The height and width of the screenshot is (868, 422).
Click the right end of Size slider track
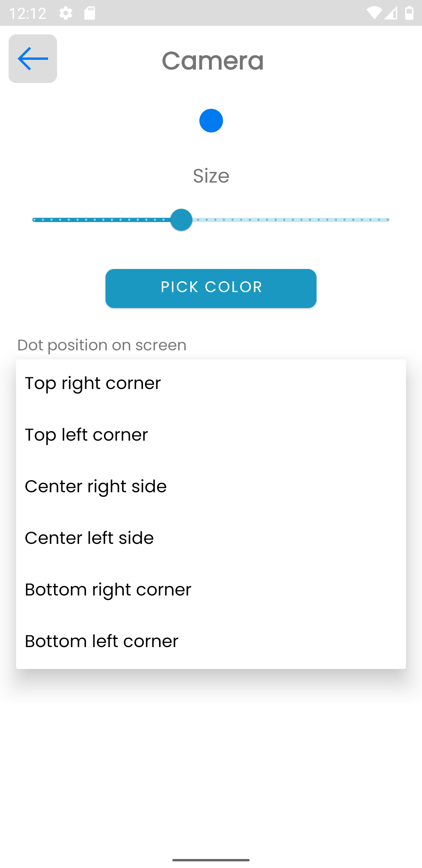[387, 220]
